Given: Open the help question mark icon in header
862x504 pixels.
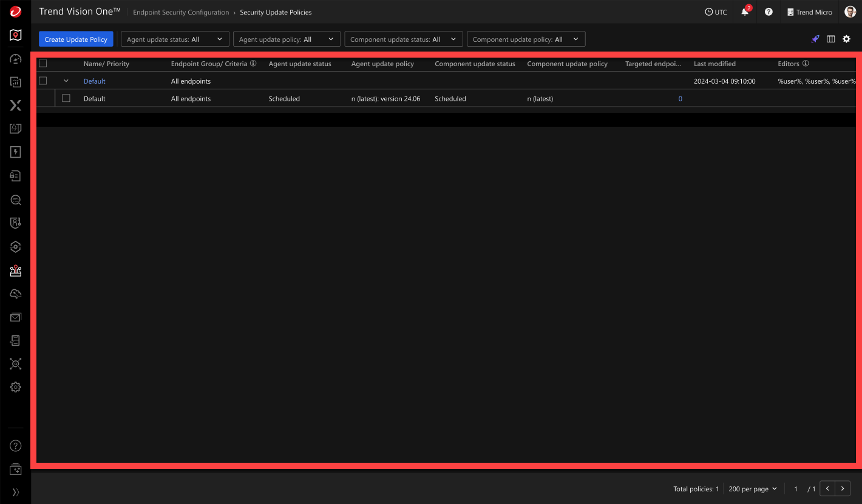Looking at the screenshot, I should click(769, 12).
